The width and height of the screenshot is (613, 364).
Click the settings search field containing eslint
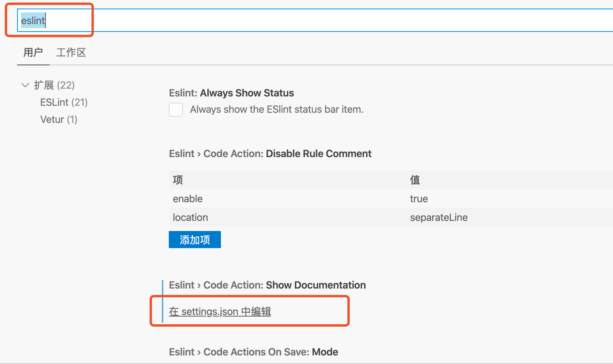pos(315,20)
